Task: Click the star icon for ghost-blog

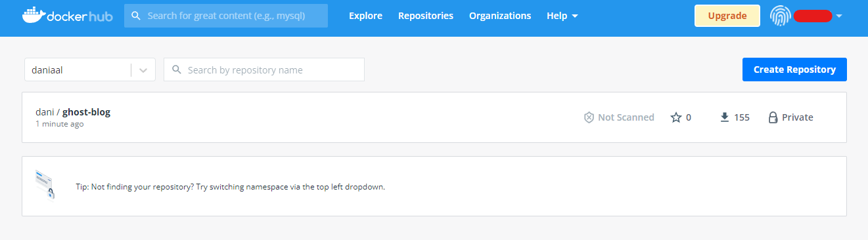Action: click(676, 117)
